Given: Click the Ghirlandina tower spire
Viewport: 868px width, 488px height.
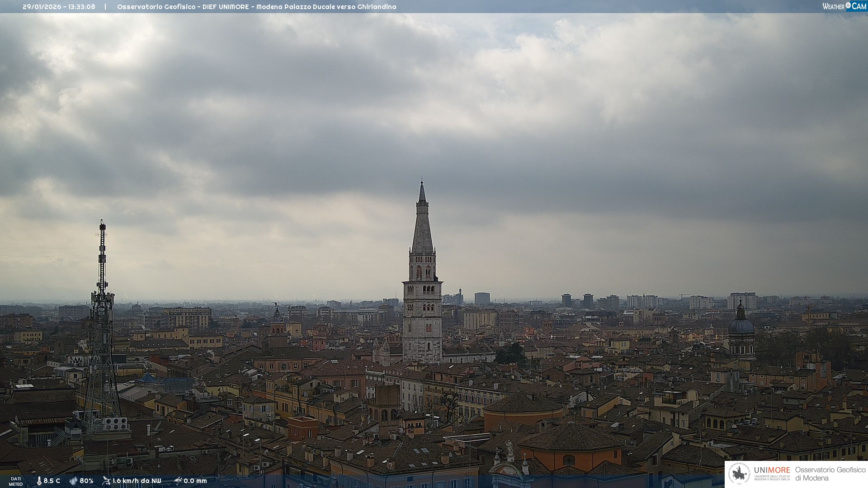Looking at the screenshot, I should point(422,226).
